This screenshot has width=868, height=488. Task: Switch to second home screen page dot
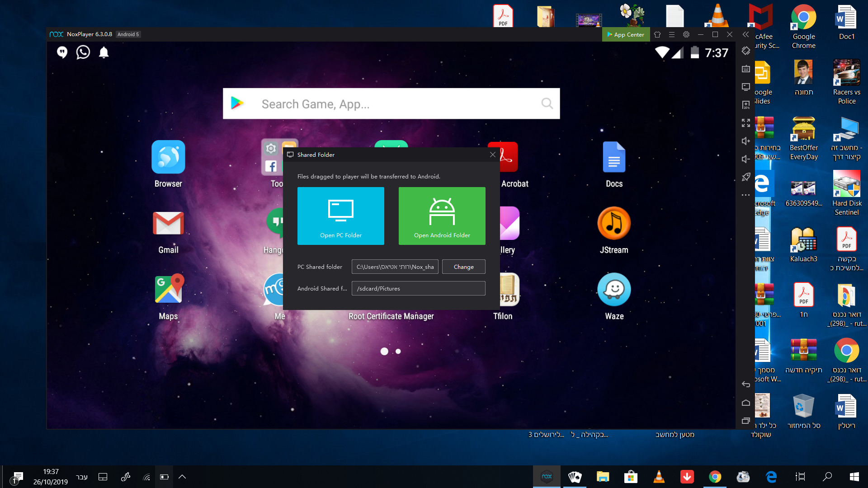(398, 351)
